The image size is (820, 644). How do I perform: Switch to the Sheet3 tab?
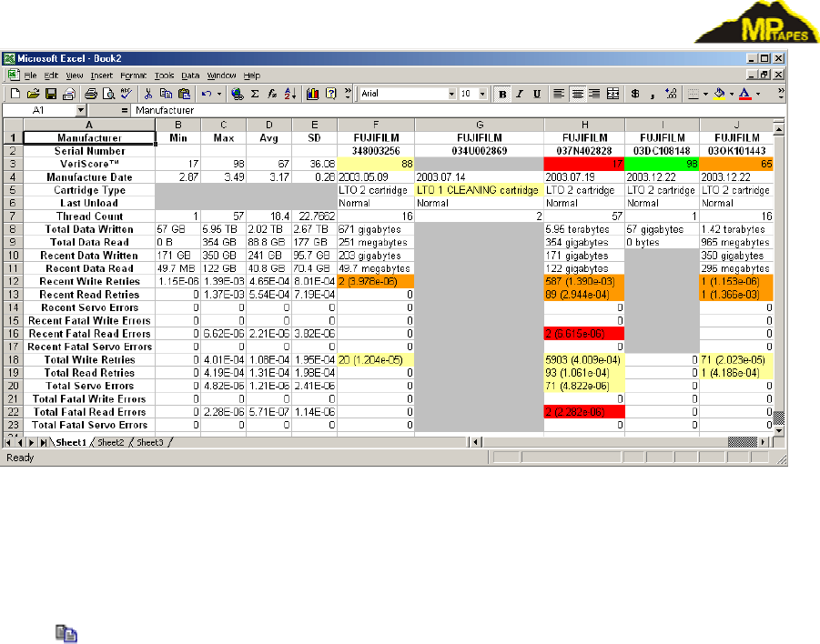(149, 442)
